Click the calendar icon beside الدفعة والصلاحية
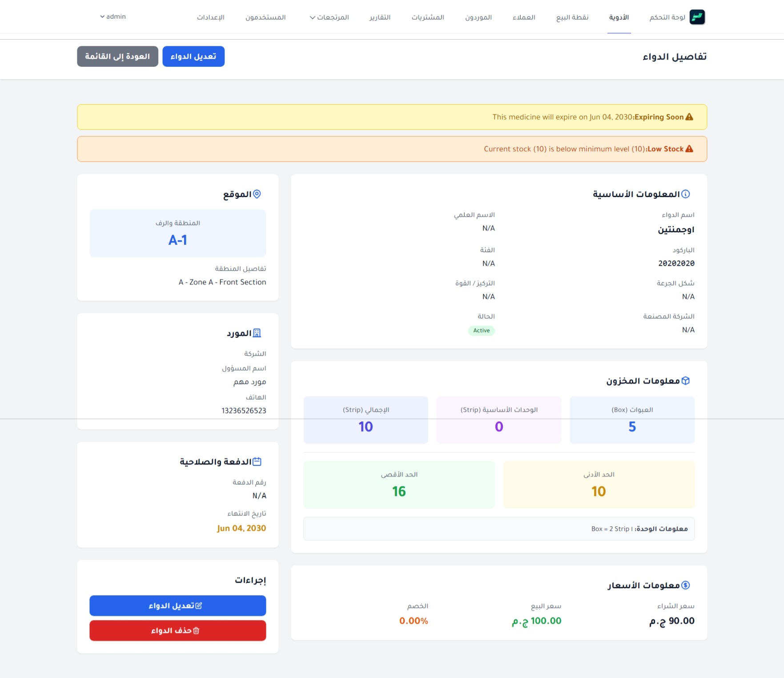Image resolution: width=784 pixels, height=678 pixels. [x=257, y=462]
